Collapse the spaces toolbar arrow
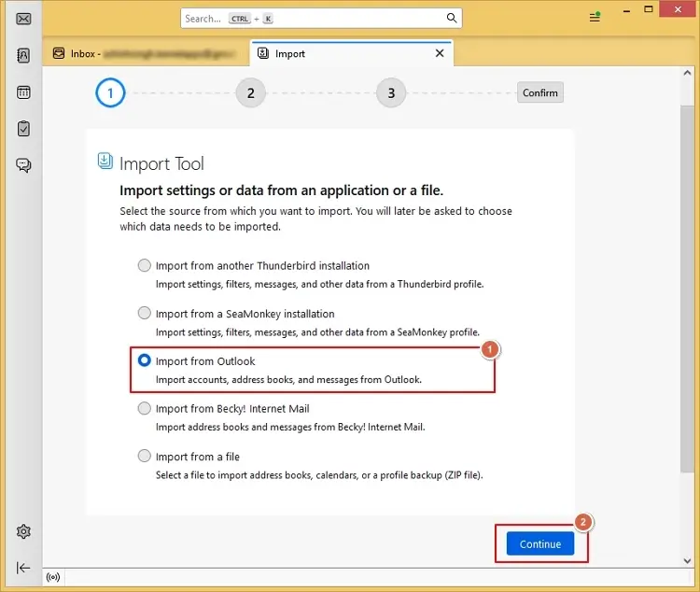 pos(23,568)
